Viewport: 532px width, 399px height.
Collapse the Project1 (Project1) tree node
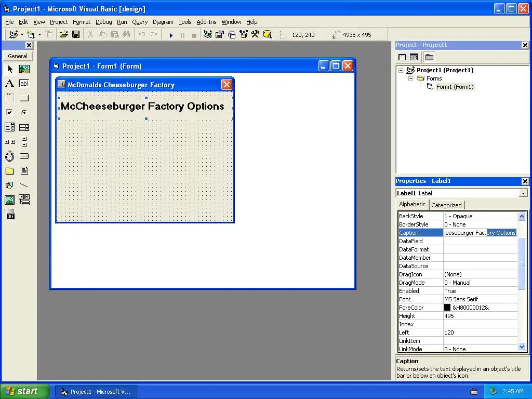[401, 70]
